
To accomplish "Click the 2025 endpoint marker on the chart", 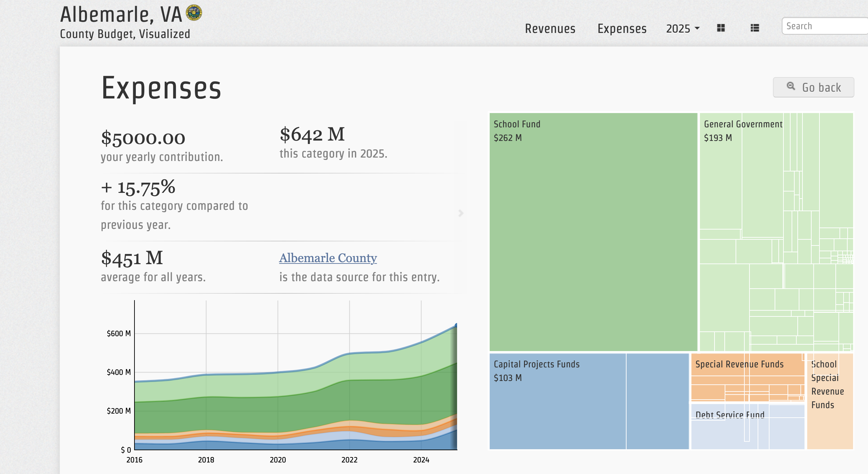I will pos(456,325).
